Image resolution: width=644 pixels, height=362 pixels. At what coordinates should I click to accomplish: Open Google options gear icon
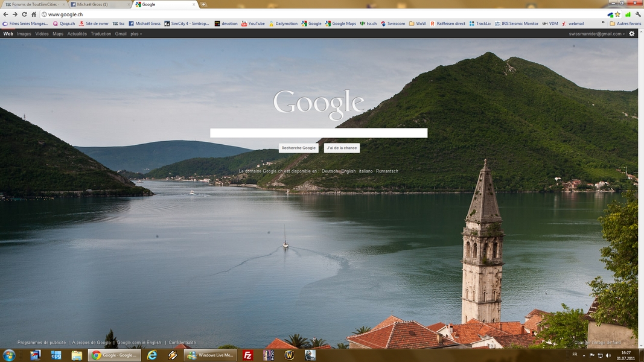(632, 34)
